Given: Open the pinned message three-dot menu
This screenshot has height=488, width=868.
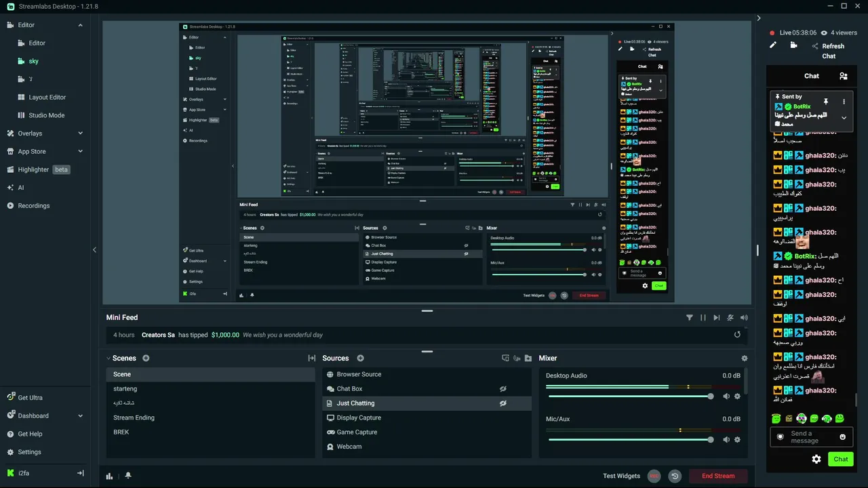Looking at the screenshot, I should (x=844, y=101).
